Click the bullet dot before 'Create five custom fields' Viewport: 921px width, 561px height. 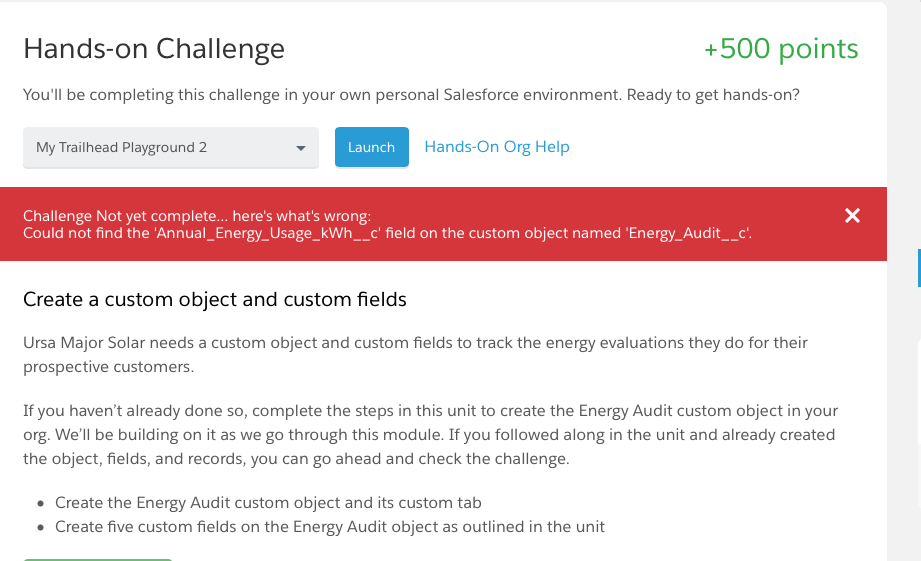click(x=40, y=527)
